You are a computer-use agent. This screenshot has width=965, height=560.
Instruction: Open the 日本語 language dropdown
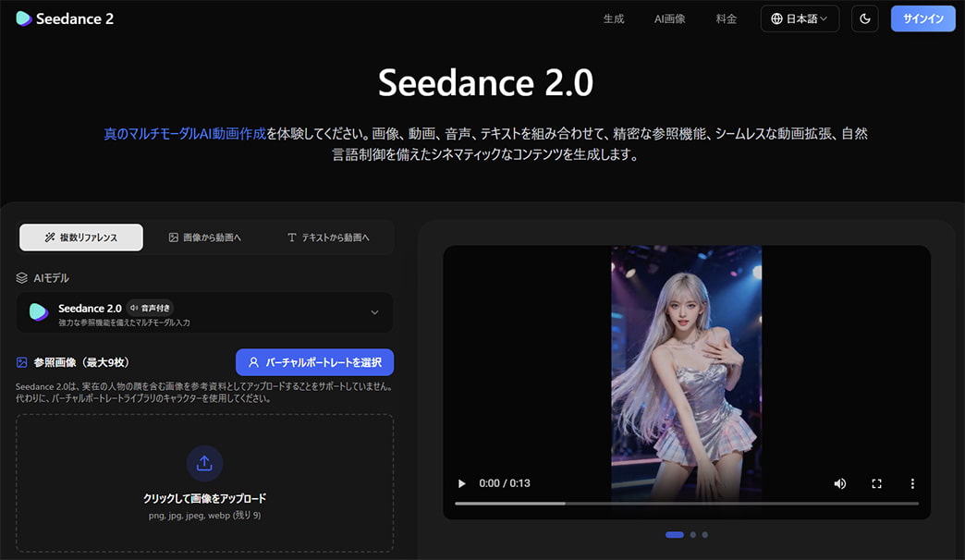point(800,18)
